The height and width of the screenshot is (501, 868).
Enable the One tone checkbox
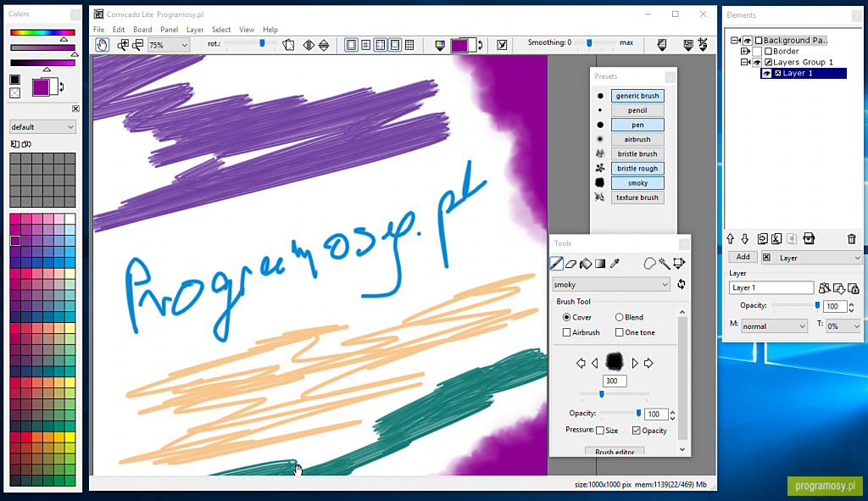pyautogui.click(x=619, y=332)
